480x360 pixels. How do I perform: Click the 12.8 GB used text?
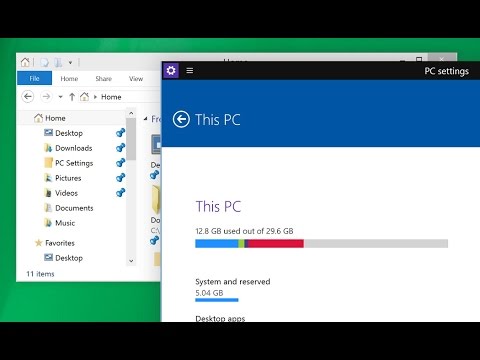(244, 231)
